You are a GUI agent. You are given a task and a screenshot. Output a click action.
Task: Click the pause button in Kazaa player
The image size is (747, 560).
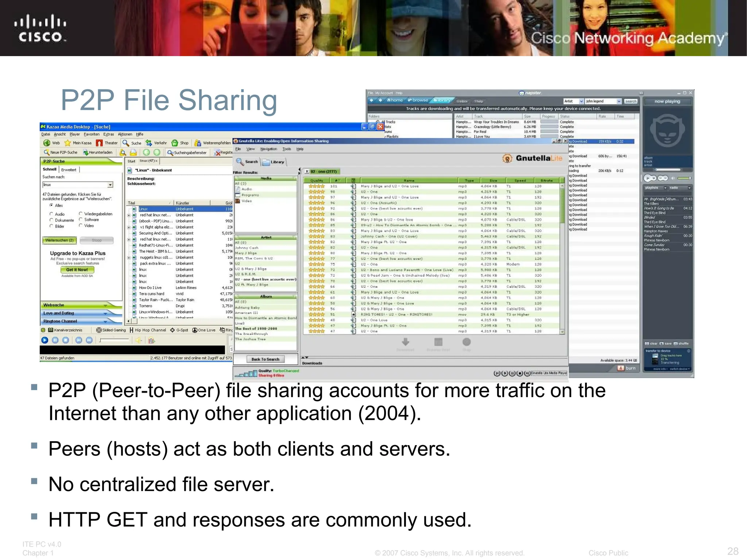coord(55,340)
